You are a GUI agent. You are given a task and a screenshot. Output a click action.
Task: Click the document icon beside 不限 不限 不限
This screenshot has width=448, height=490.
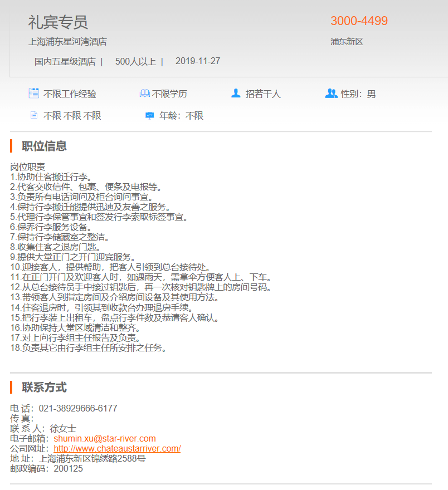click(34, 116)
